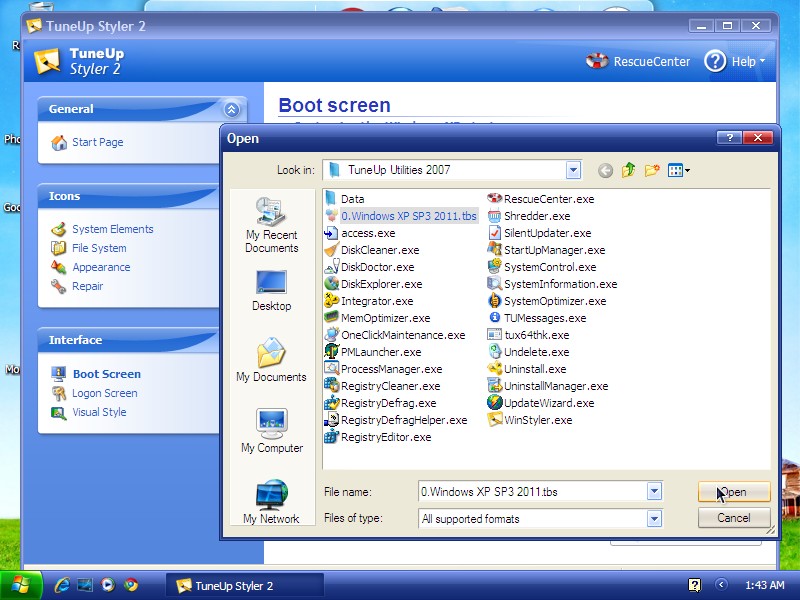Screen dimensions: 800x600
Task: Collapse the General panel chevron
Action: tap(231, 109)
